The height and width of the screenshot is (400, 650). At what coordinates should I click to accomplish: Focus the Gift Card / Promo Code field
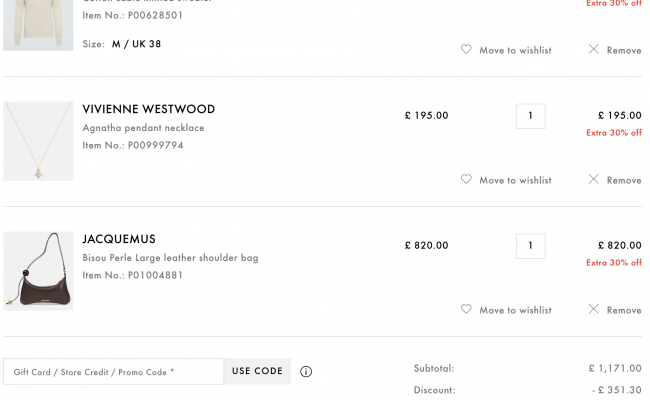click(114, 372)
